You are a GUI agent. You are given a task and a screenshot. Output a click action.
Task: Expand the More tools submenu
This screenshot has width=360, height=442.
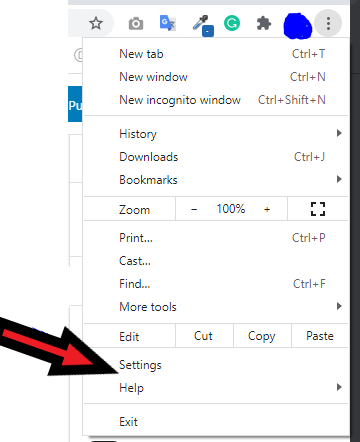[216, 307]
